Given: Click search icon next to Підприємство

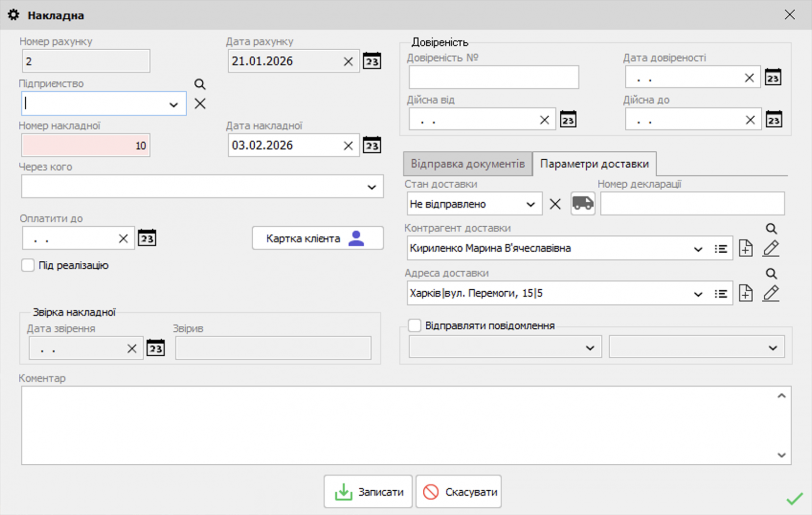Looking at the screenshot, I should click(200, 84).
